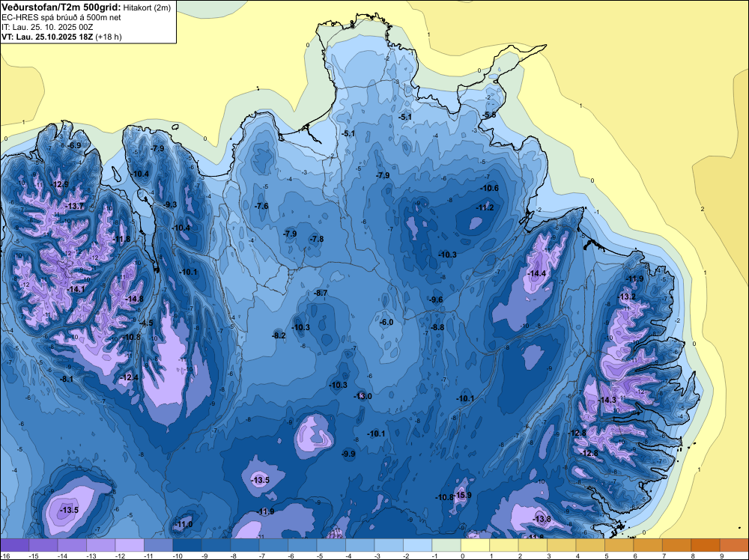Click the -4.5 temperature value
The height and width of the screenshot is (560, 749).
[x=147, y=323]
